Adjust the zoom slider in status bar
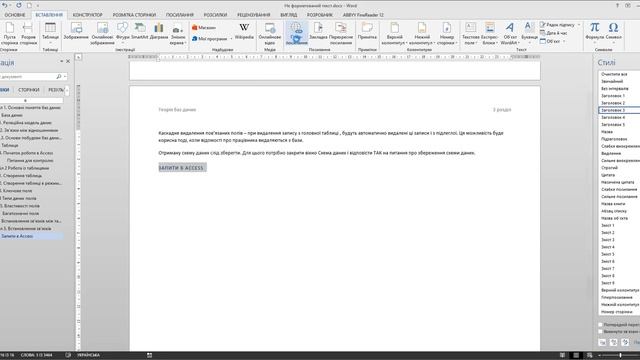The image size is (640, 360). pos(620,356)
